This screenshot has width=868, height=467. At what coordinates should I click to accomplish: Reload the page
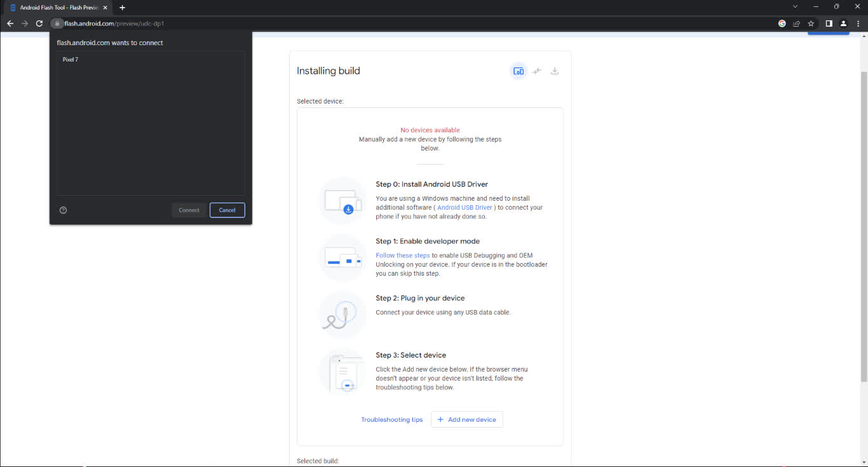[x=39, y=24]
